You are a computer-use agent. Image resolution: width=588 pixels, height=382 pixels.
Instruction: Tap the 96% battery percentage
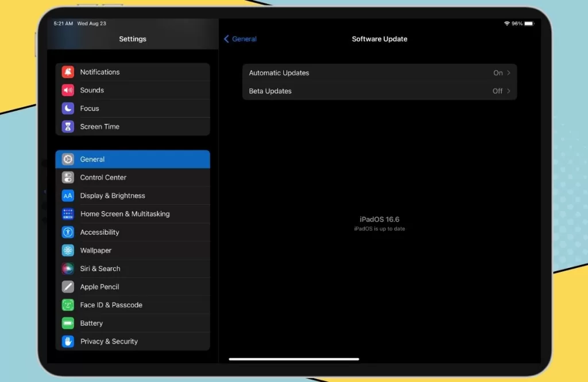click(x=517, y=23)
